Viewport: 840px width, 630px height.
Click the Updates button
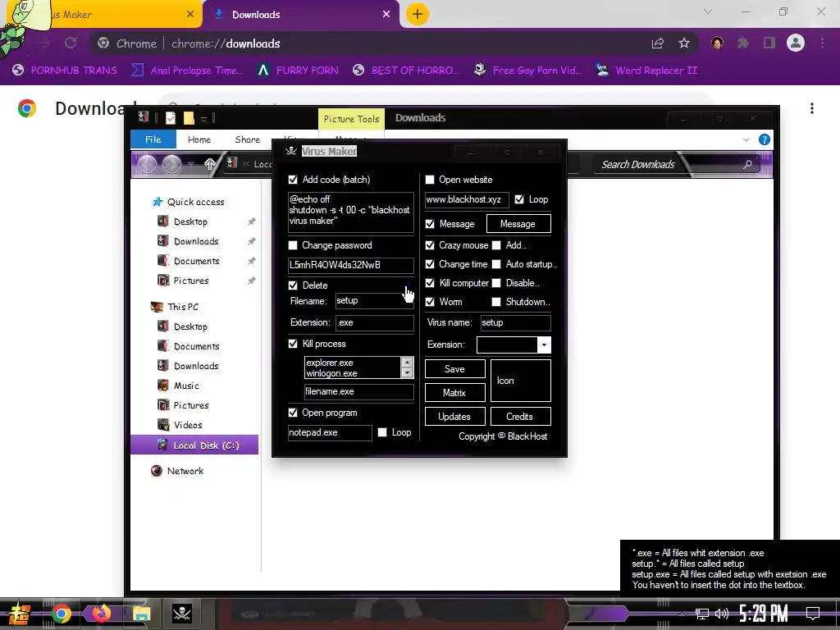454,416
